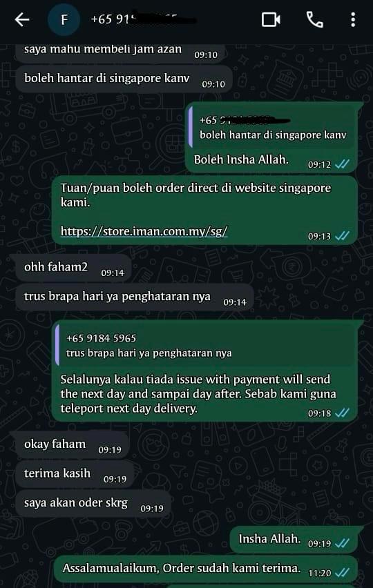Screen dimensions: 373x588
Task: Start a video call with this contact
Action: (x=271, y=19)
